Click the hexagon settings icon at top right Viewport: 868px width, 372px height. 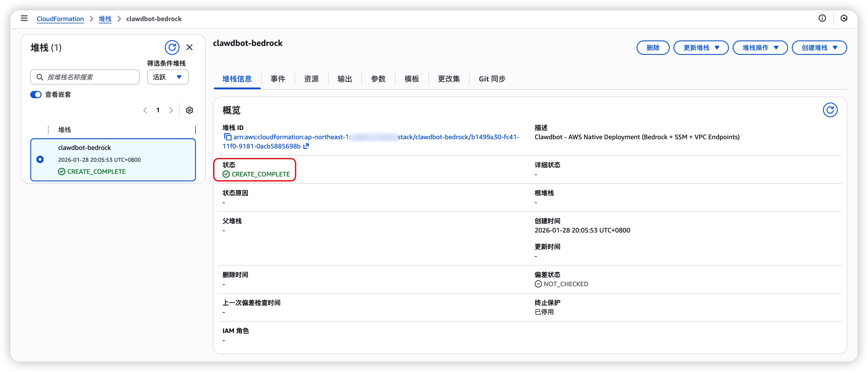click(x=844, y=18)
